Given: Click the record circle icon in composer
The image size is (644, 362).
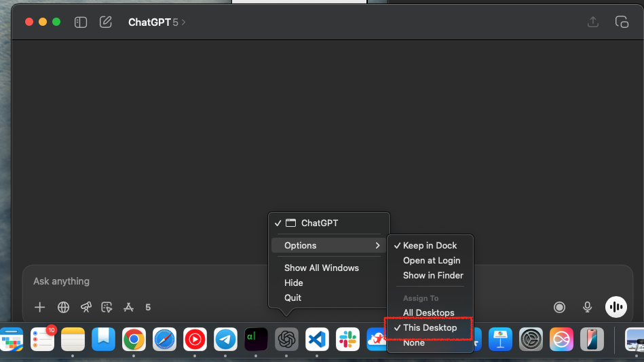Looking at the screenshot, I should 559,308.
